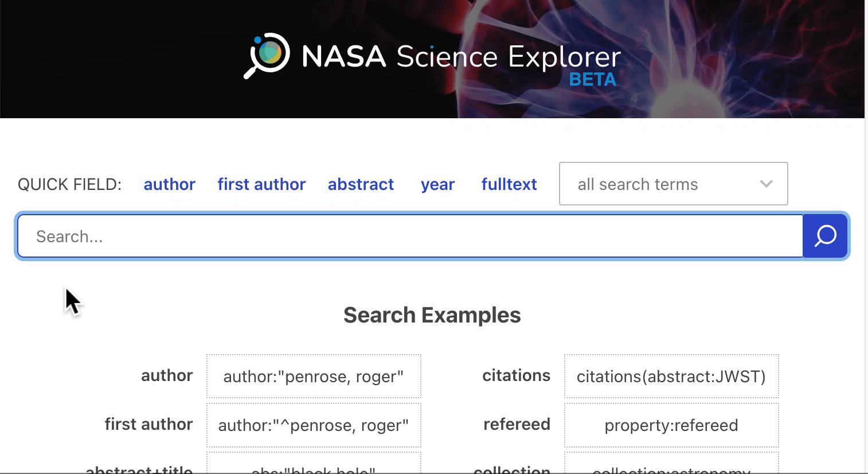The image size is (868, 474).
Task: Click the Search Examples heading
Action: [432, 314]
